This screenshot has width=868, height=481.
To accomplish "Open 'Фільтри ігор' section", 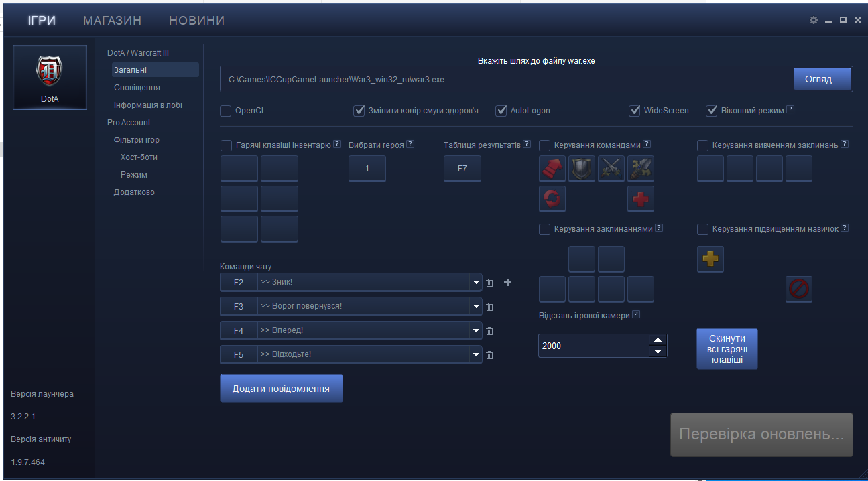I will 137,140.
